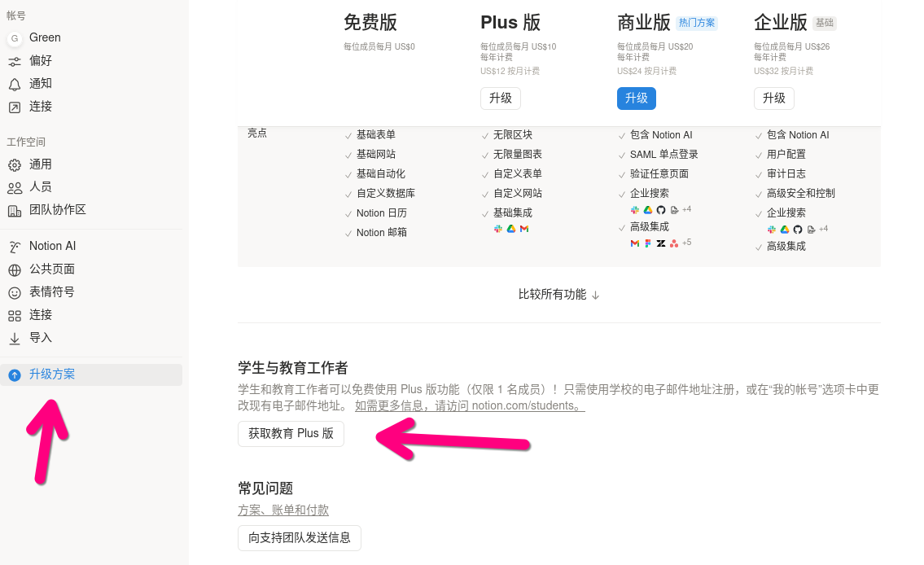The width and height of the screenshot is (924, 565).
Task: Click the GitHub icon under 企业版 企业搜索
Action: click(x=798, y=230)
